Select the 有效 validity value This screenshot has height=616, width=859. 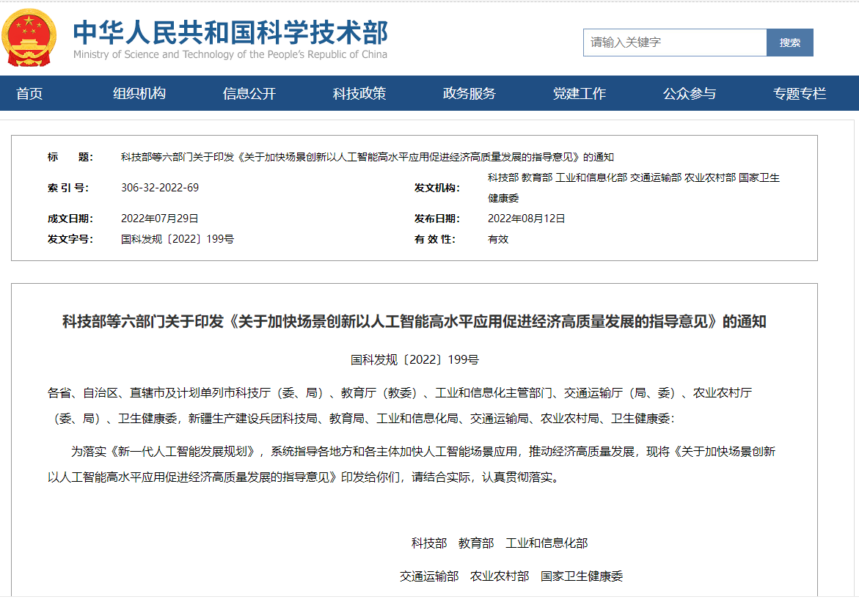tap(498, 239)
